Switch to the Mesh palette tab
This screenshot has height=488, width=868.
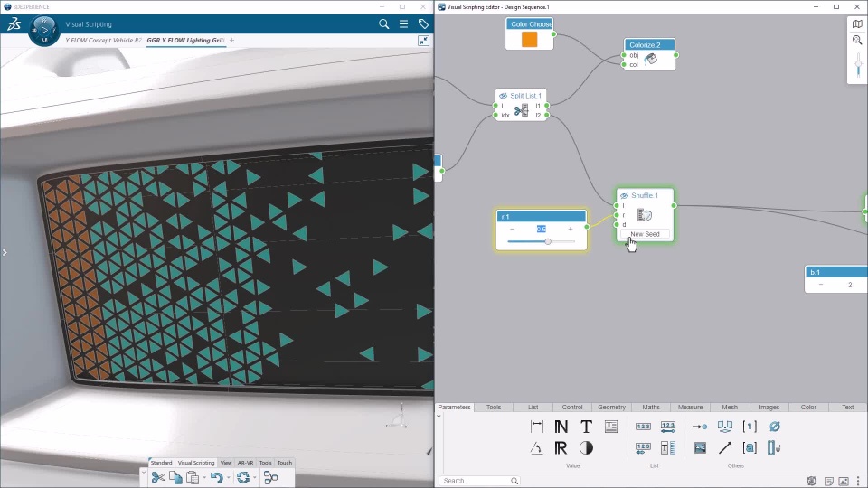(729, 408)
